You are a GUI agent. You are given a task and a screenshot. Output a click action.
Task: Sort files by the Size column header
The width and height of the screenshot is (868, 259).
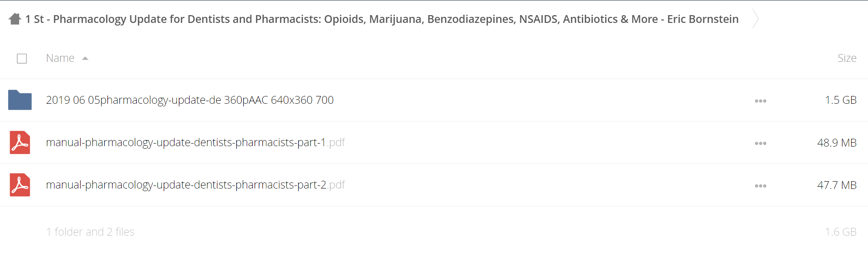[847, 58]
